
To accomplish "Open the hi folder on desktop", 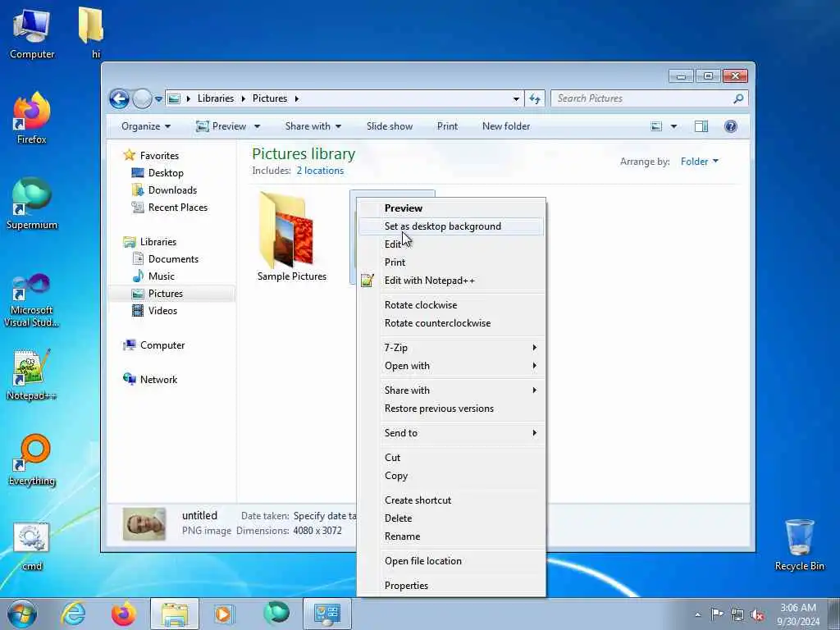I will 92,32.
